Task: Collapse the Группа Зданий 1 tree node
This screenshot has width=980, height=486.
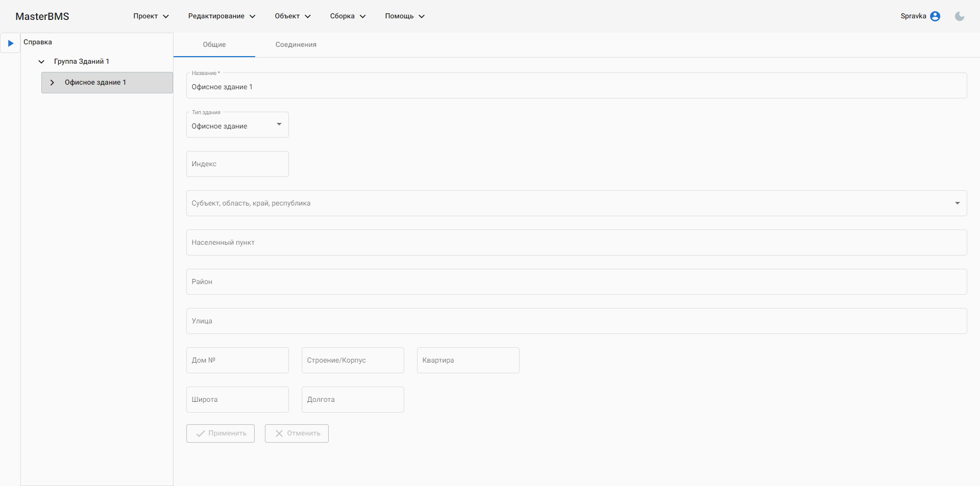Action: [x=41, y=62]
